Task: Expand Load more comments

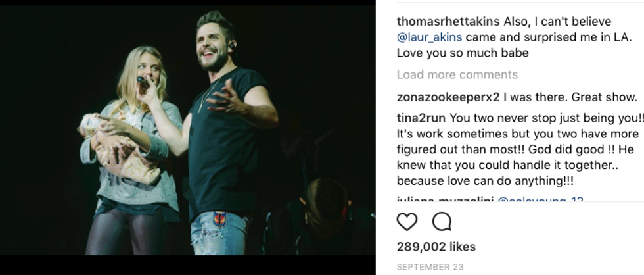Action: coord(457,74)
